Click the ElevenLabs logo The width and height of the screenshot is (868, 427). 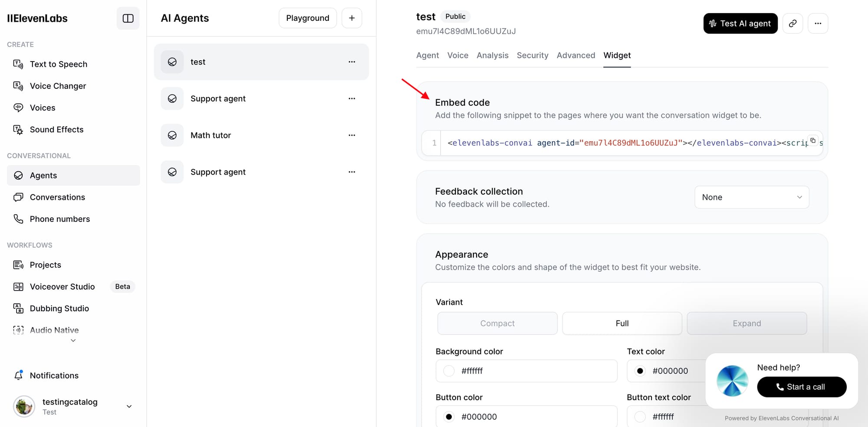(x=37, y=18)
